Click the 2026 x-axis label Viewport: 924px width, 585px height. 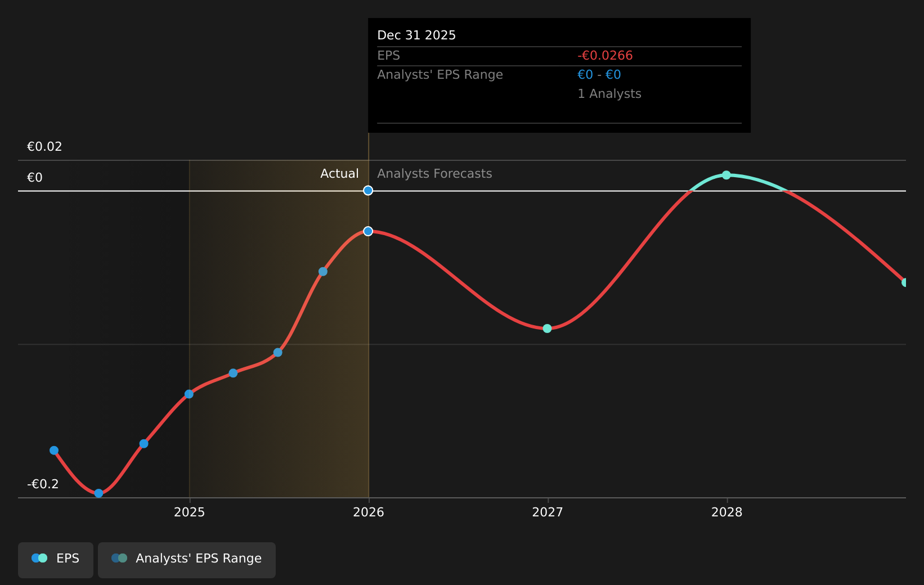pos(369,512)
